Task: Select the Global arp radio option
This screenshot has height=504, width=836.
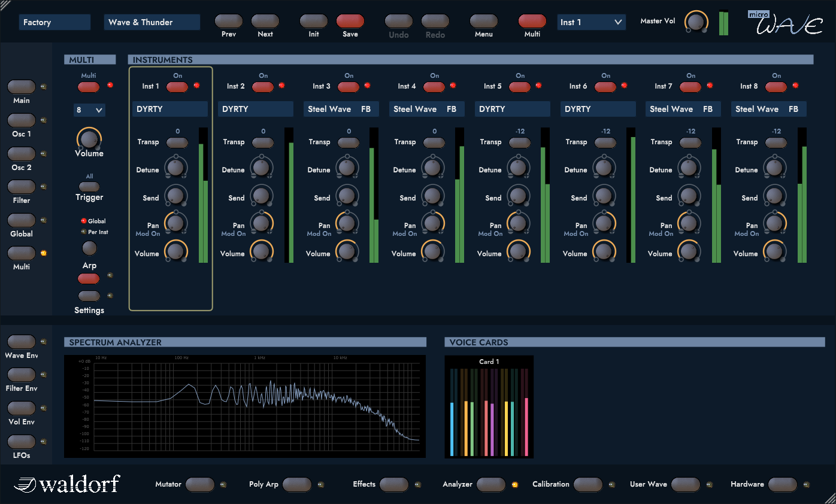Action: pyautogui.click(x=84, y=221)
